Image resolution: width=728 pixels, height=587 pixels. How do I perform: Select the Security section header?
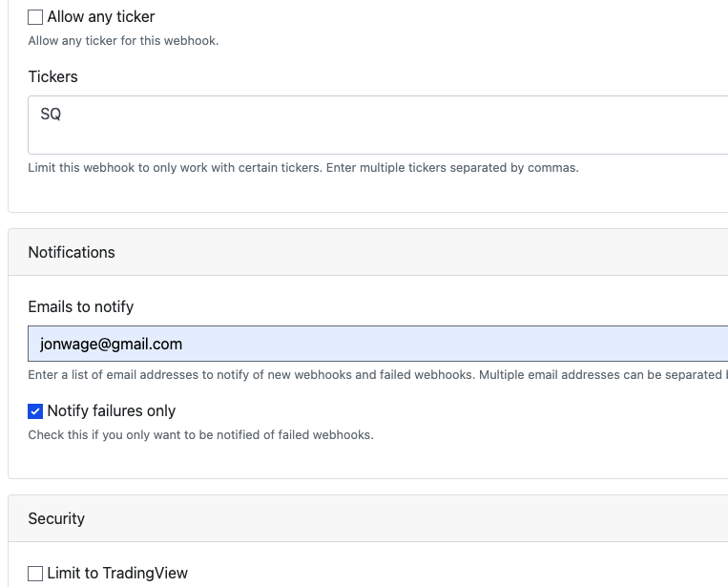(x=56, y=518)
